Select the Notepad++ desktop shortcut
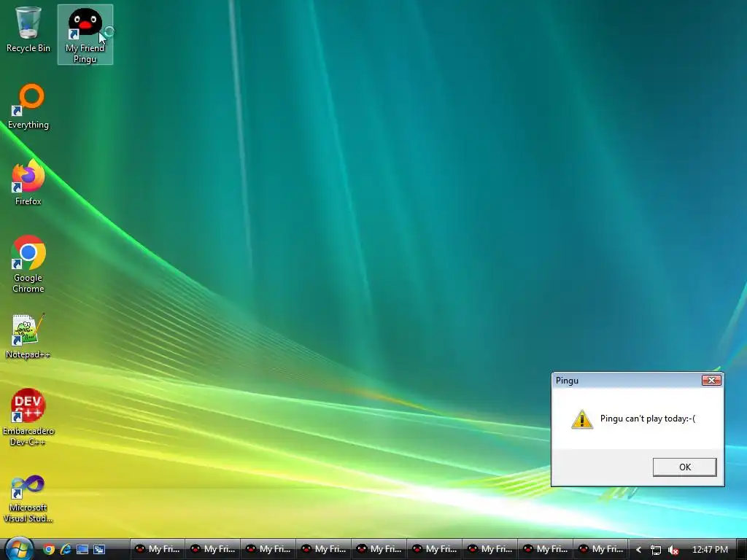747x560 pixels. (x=28, y=336)
